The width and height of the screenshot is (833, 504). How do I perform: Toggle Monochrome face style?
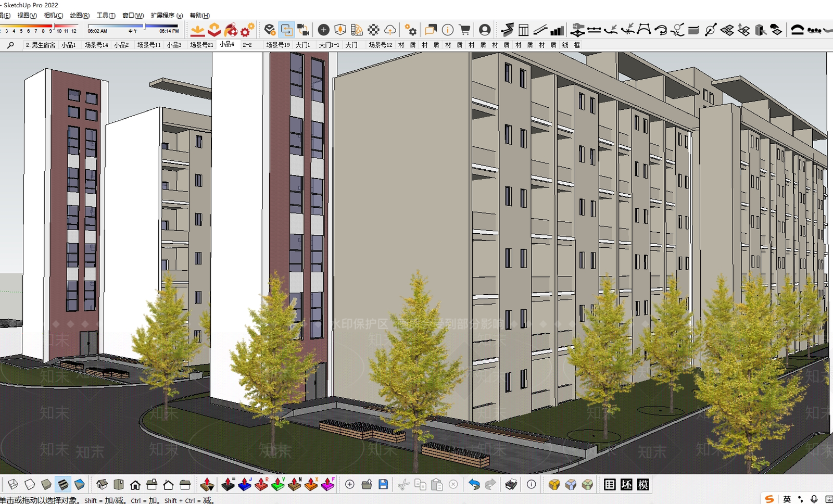(80, 485)
